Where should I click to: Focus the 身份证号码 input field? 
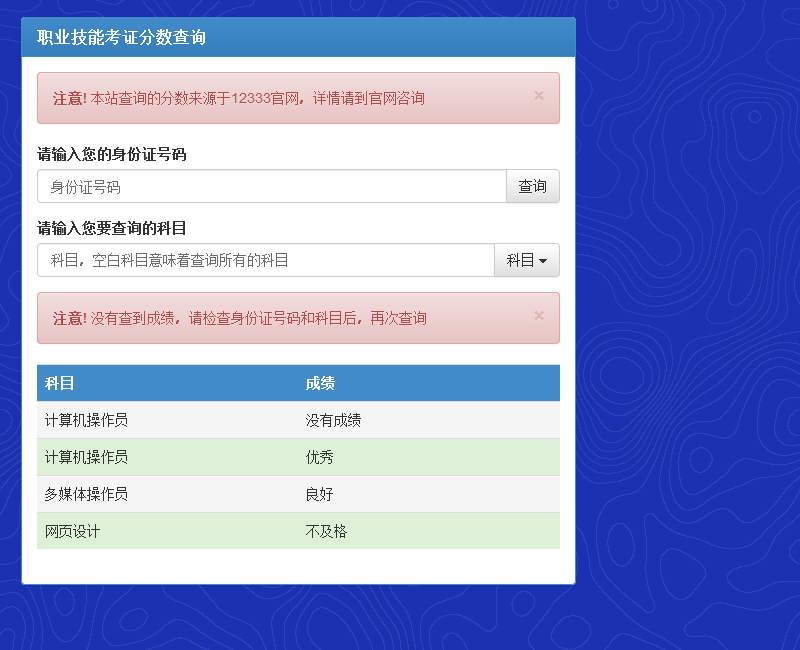(272, 186)
